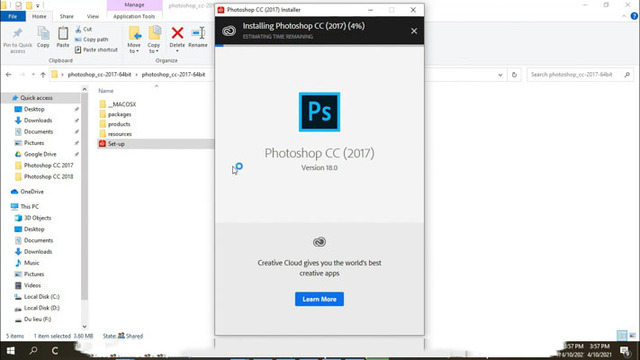This screenshot has width=640, height=360.
Task: Open the Application Tools tab
Action: pos(134,16)
